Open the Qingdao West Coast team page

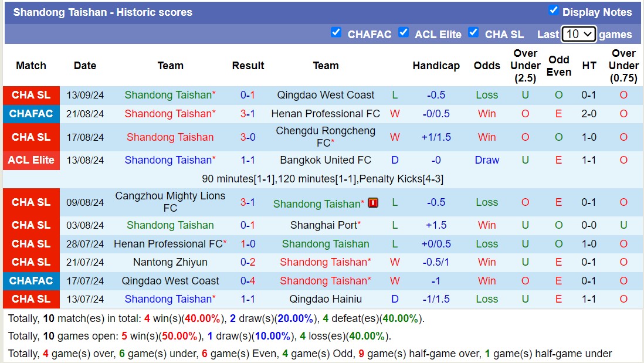[326, 94]
